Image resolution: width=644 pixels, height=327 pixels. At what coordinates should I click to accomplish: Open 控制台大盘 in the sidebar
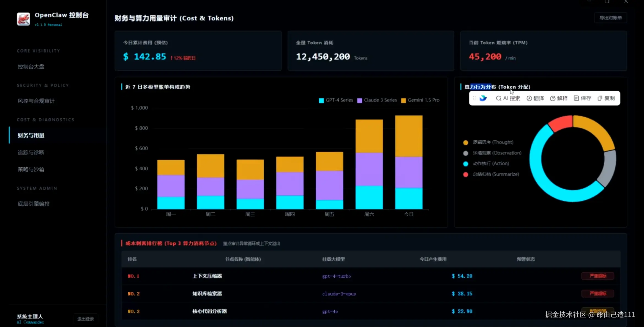(x=31, y=67)
